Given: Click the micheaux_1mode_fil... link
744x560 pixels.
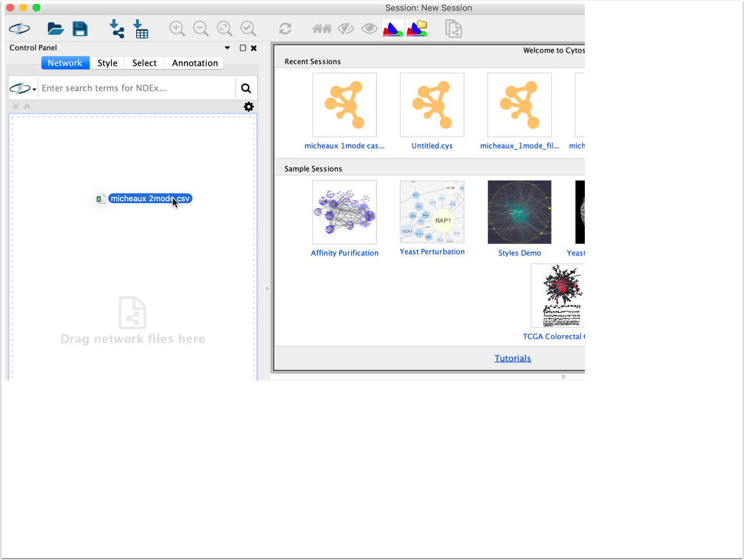Looking at the screenshot, I should click(x=520, y=146).
